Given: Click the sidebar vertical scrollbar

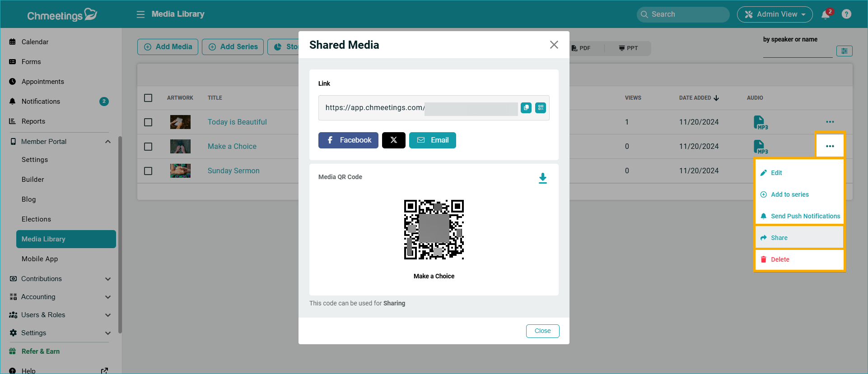Looking at the screenshot, I should (120, 235).
